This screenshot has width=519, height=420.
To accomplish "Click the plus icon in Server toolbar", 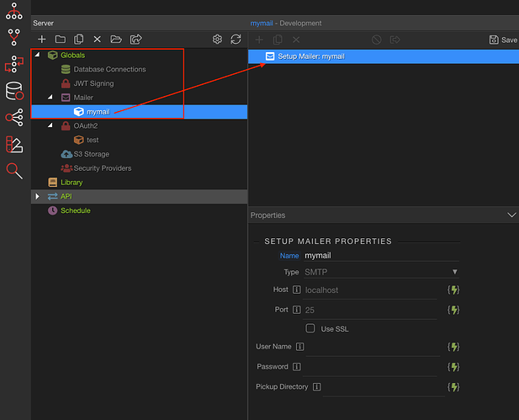I will coord(42,40).
